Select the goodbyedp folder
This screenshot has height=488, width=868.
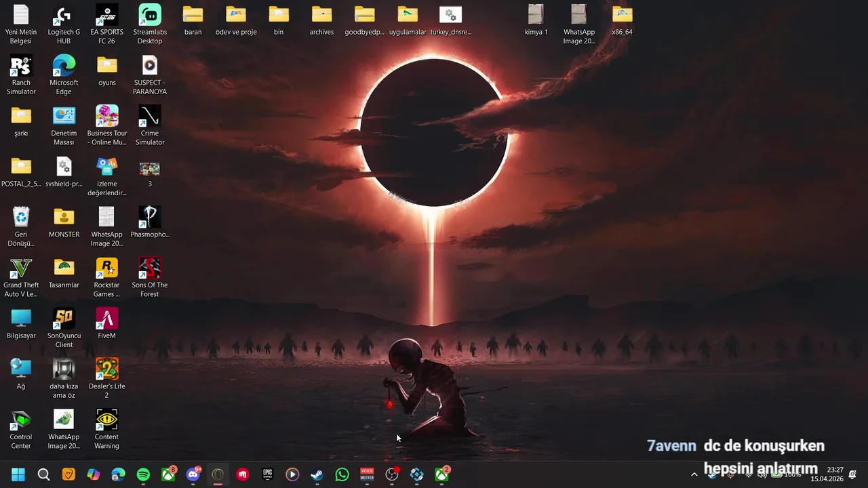[364, 20]
